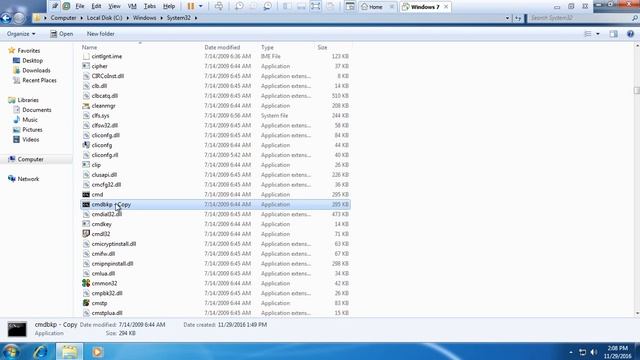Select Desktop under Favorites
The height and width of the screenshot is (360, 640).
click(x=32, y=60)
